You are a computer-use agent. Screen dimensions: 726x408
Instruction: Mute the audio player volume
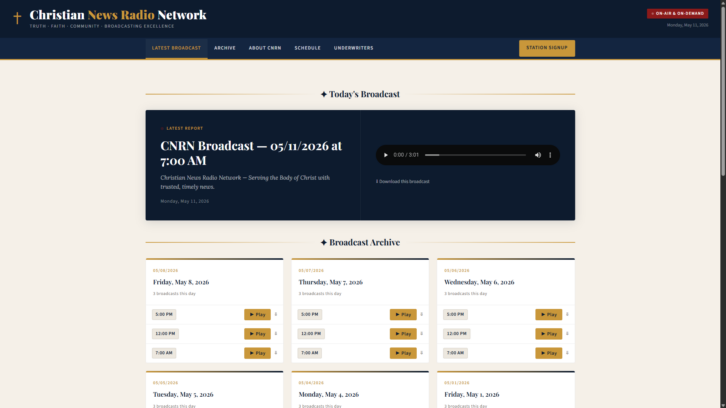tap(538, 155)
